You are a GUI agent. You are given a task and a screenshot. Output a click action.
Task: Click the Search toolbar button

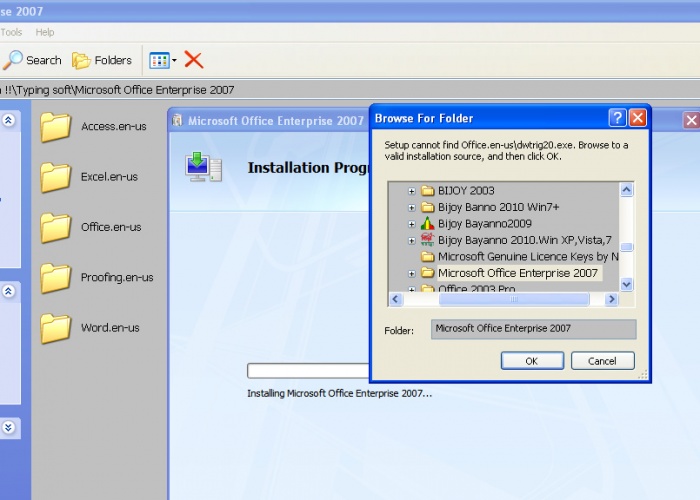32,60
